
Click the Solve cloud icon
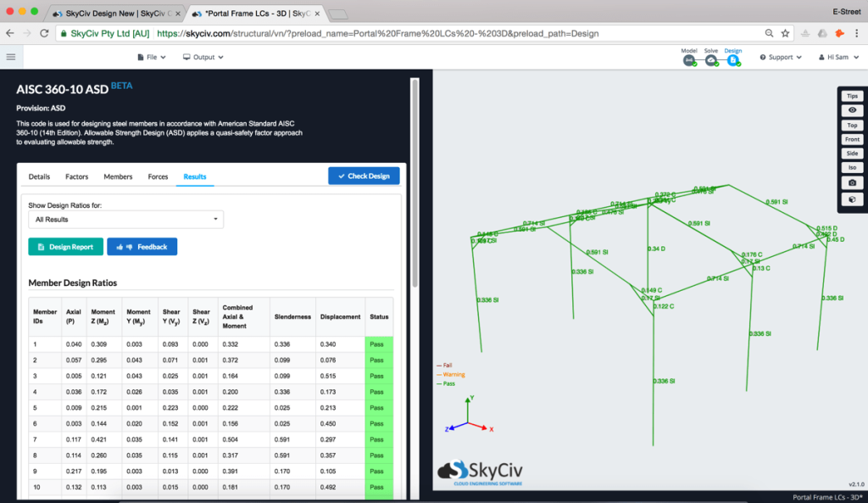[712, 59]
